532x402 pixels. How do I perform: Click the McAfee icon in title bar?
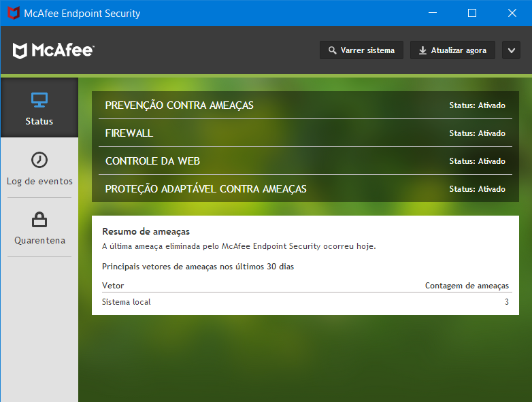pyautogui.click(x=13, y=13)
